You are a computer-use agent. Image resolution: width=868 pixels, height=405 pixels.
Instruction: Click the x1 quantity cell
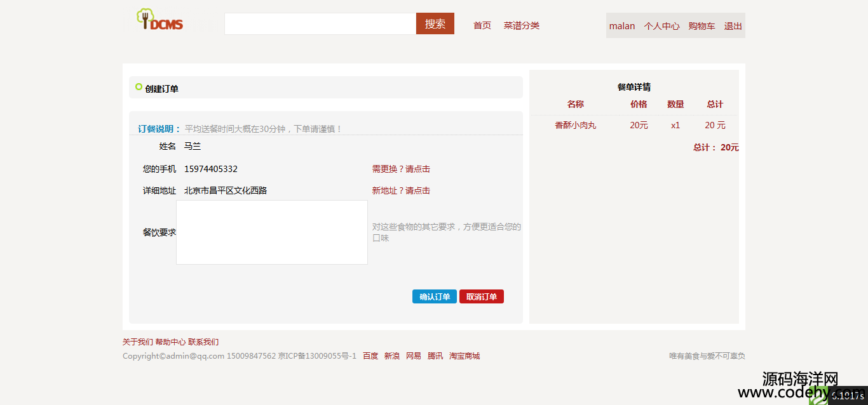pyautogui.click(x=675, y=125)
